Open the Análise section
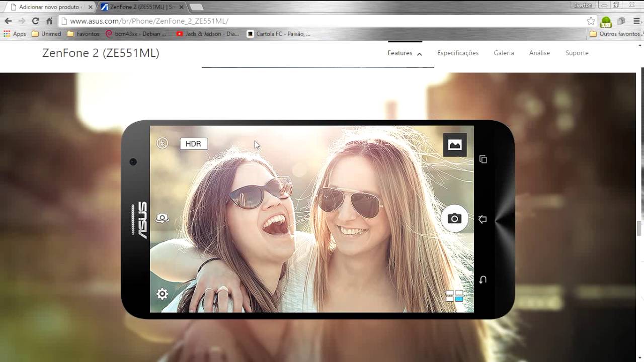Image resolution: width=644 pixels, height=362 pixels. tap(539, 53)
